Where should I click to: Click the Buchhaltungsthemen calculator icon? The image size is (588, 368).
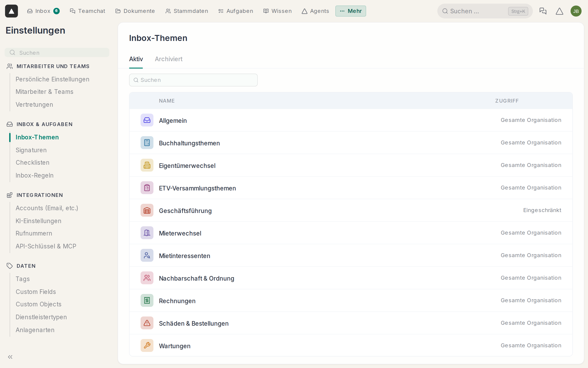click(x=147, y=143)
